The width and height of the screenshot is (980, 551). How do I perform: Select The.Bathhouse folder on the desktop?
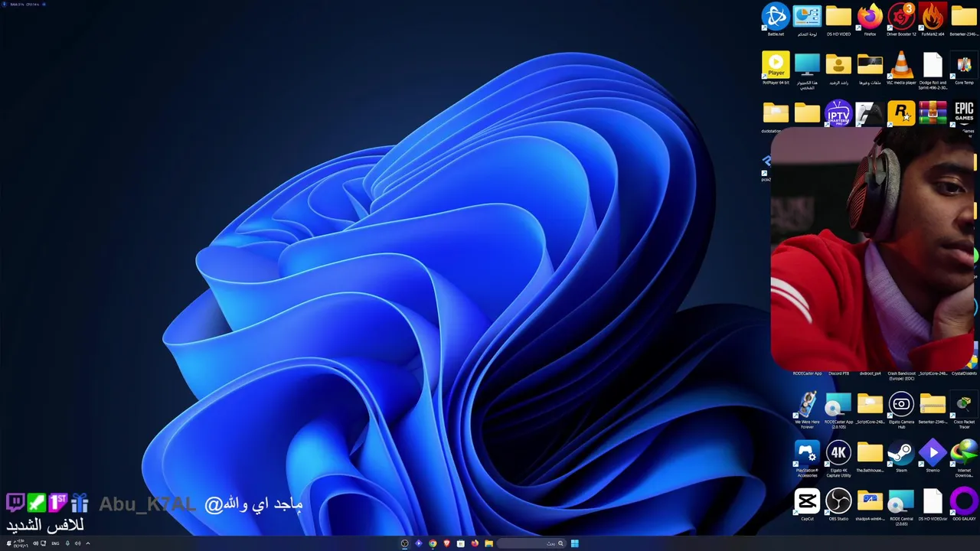(x=870, y=457)
